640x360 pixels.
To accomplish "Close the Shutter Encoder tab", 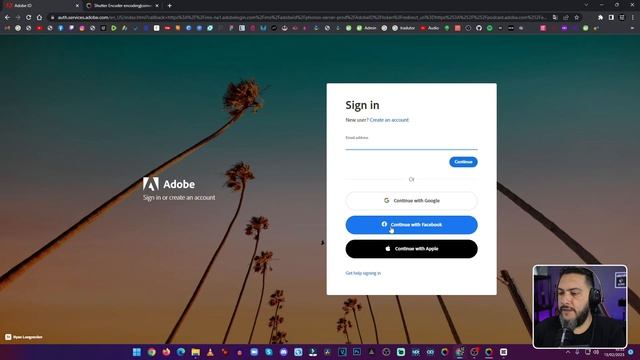I will pos(157,6).
